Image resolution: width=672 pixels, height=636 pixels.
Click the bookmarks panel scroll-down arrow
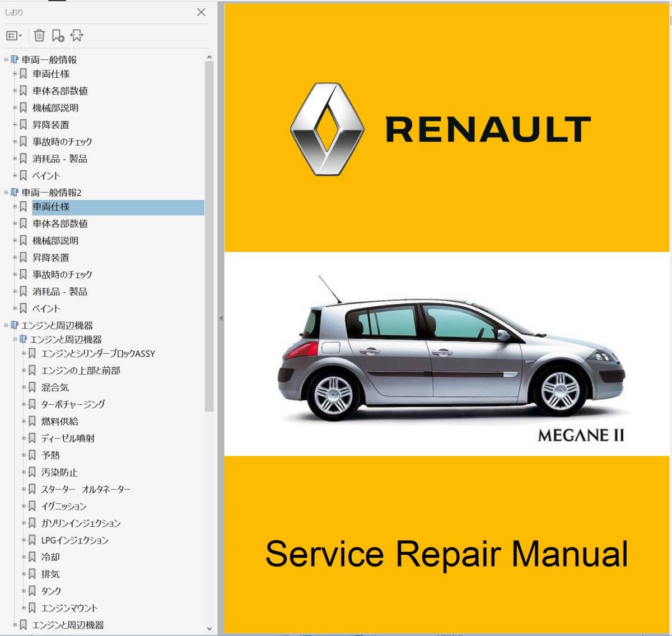point(209,629)
